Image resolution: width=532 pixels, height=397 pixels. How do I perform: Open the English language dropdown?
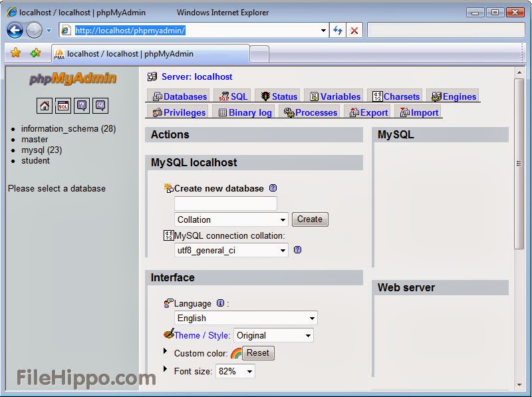tap(245, 318)
